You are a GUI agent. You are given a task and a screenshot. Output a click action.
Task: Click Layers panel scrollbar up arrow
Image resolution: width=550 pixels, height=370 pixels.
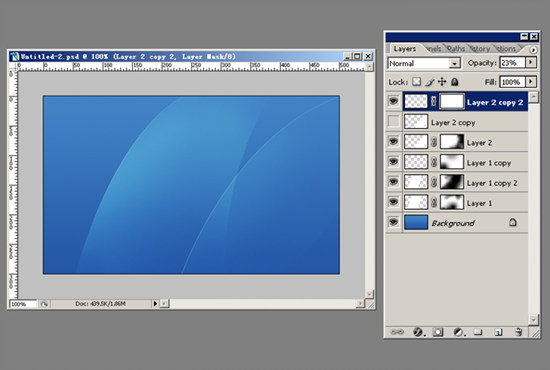(534, 97)
